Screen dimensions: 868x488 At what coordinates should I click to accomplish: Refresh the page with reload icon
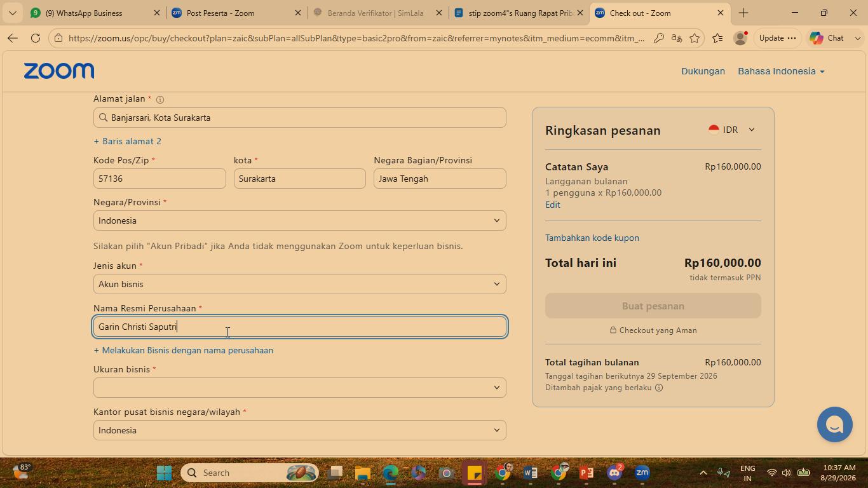[36, 38]
